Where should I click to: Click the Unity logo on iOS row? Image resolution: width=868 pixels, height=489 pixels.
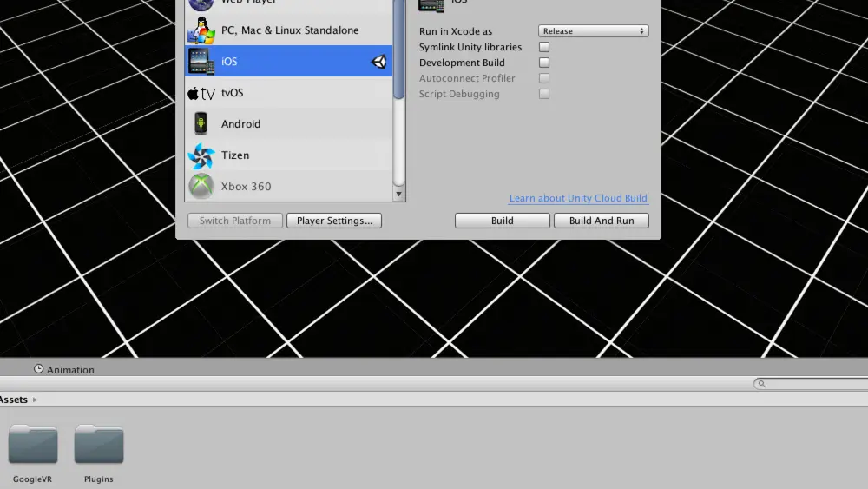378,62
